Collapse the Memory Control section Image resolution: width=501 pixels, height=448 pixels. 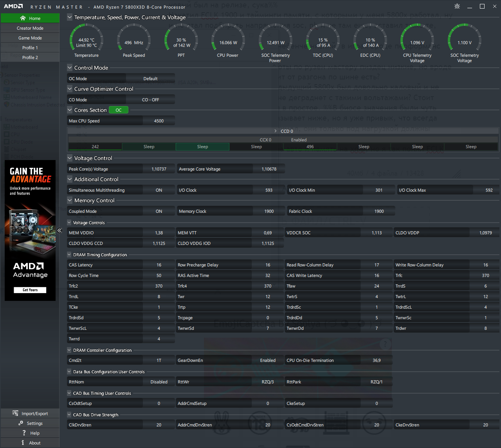pyautogui.click(x=70, y=200)
